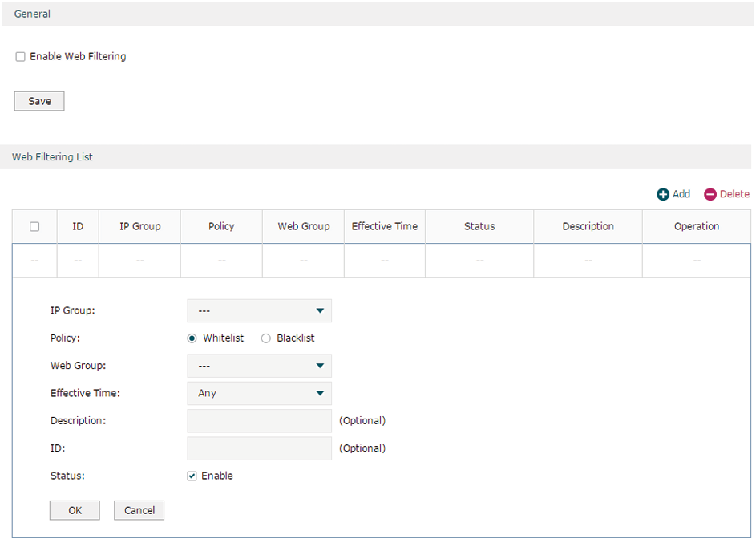
Task: Focus the Description input field
Action: [x=260, y=421]
